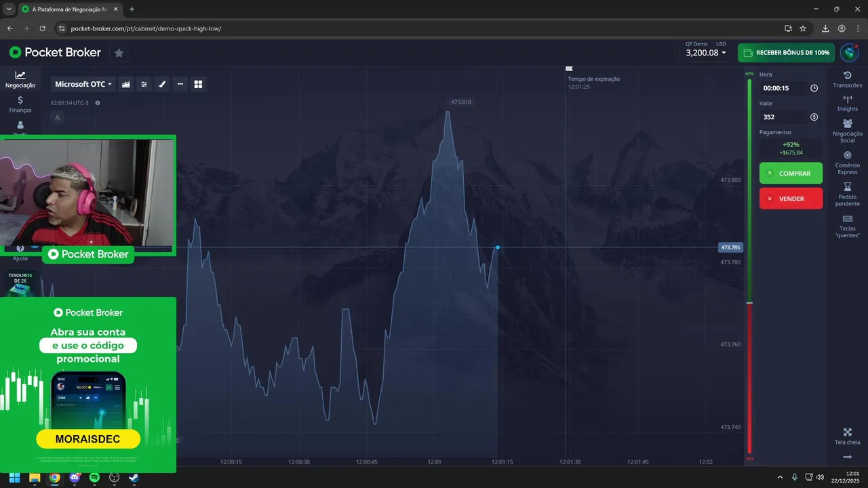The image size is (868, 488).
Task: Bookmark this page with star icon
Action: [x=803, y=28]
